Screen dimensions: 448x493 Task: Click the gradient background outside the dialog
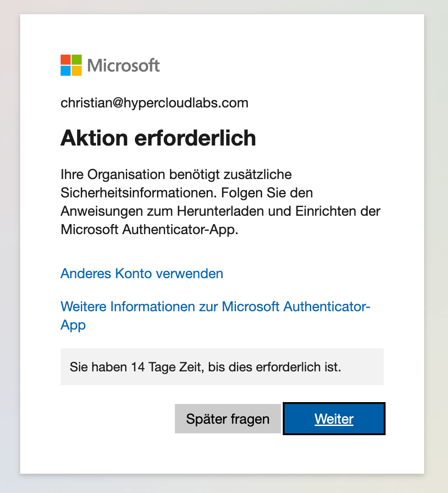[x=9, y=248]
